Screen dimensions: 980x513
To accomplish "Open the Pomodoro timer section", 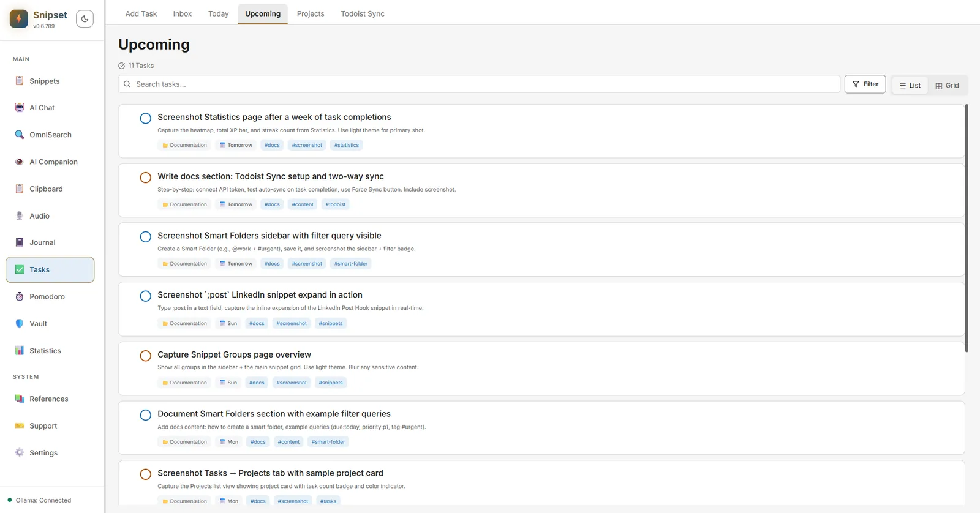I will pyautogui.click(x=50, y=296).
